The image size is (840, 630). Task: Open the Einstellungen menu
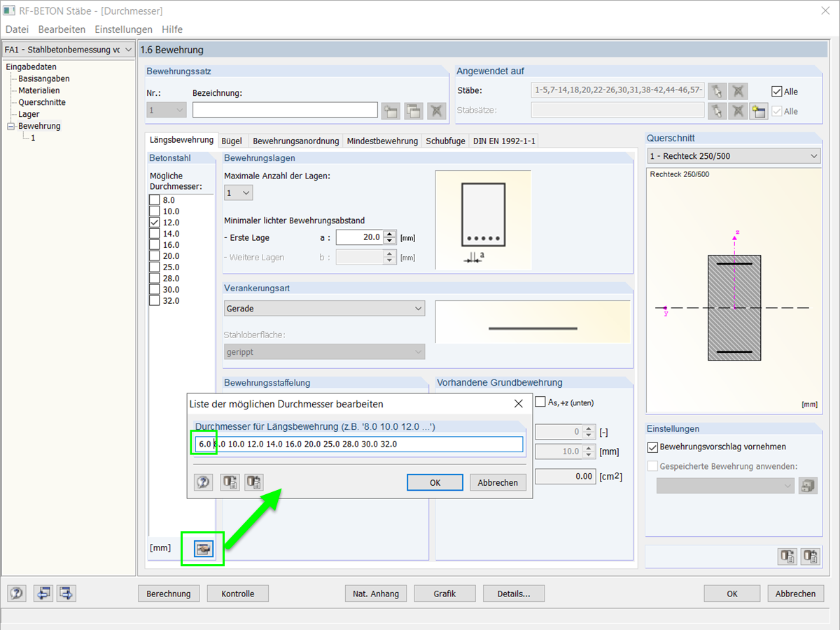point(124,29)
